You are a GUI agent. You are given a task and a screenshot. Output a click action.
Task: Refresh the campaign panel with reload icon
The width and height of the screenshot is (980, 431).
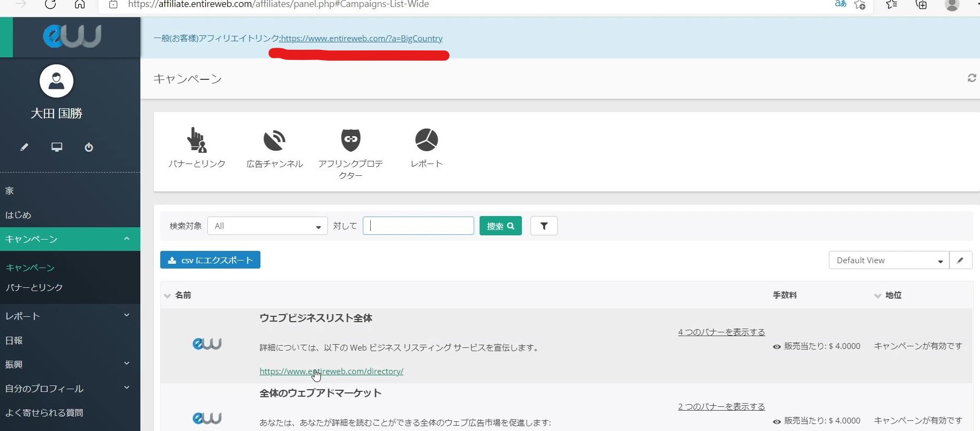click(971, 78)
